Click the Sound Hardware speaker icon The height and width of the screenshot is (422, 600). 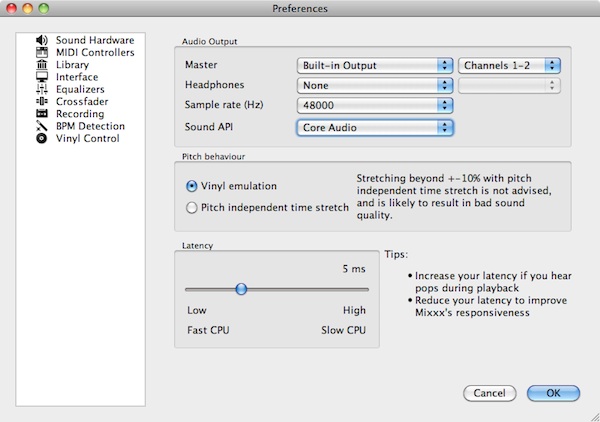click(x=42, y=40)
